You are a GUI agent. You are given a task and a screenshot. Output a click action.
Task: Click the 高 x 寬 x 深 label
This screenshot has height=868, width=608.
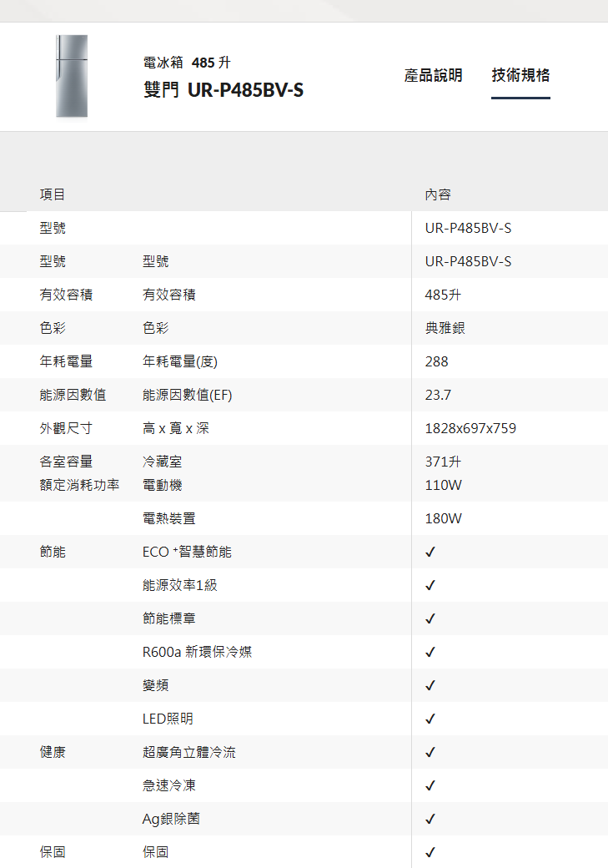(176, 428)
